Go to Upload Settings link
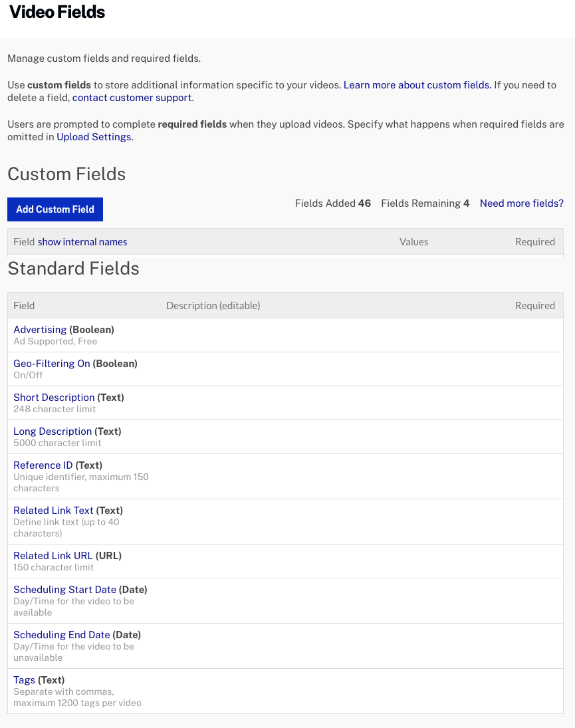 (x=94, y=137)
